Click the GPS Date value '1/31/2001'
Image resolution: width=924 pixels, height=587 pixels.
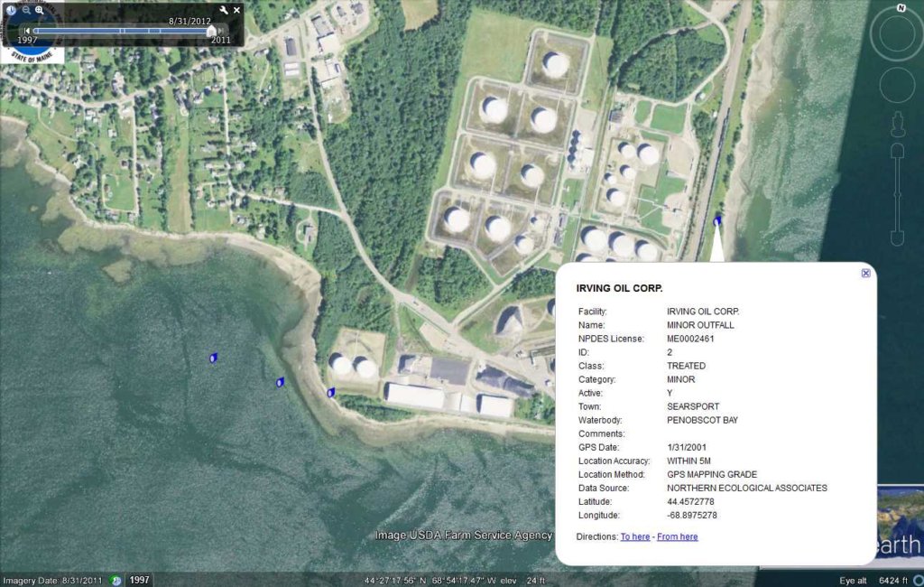687,447
